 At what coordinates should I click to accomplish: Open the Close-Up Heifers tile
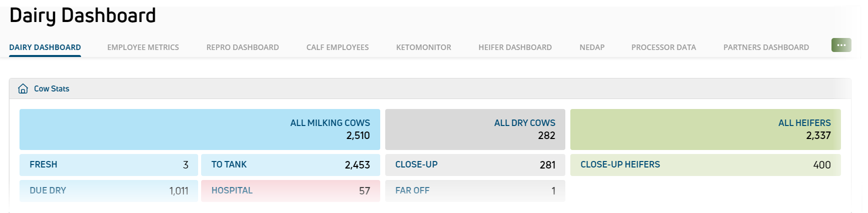(705, 165)
